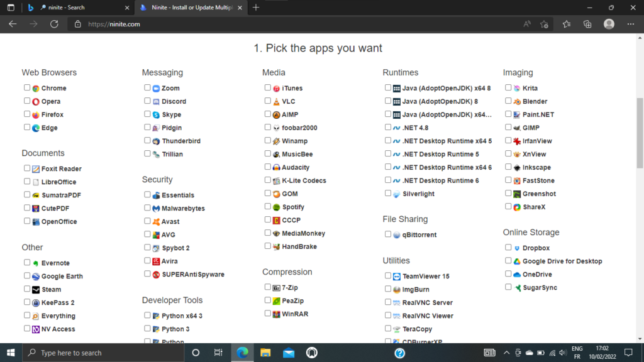Go back to the previous page
The image size is (644, 362).
pos(13,25)
